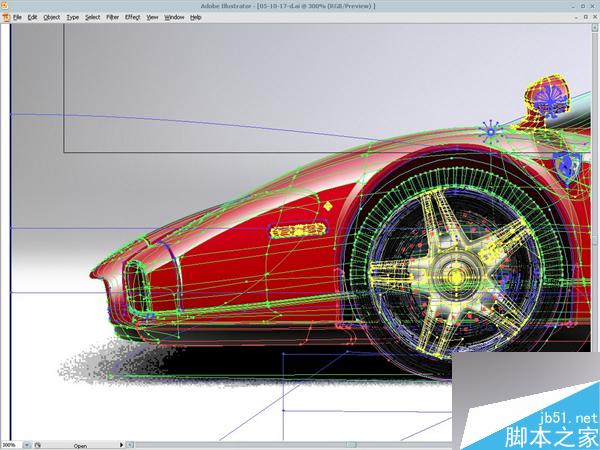Select the yellow wheel hub center
Image resolution: width=600 pixels, height=450 pixels.
click(451, 272)
